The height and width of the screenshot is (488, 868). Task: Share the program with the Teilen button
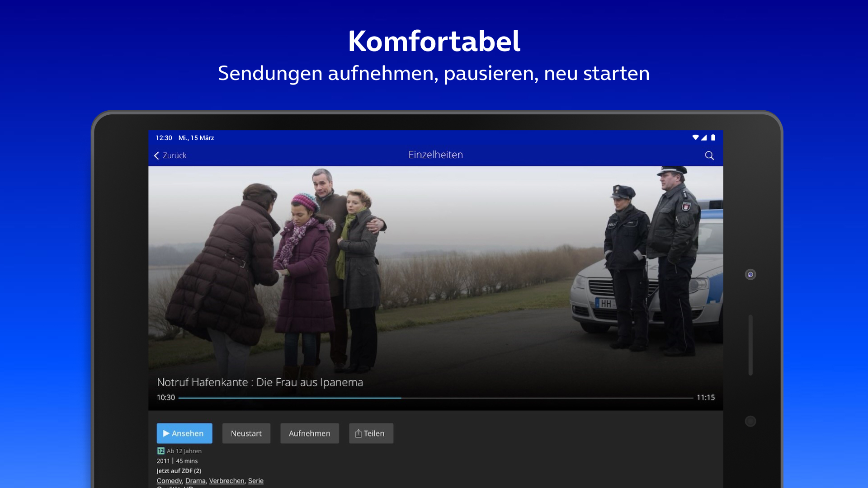tap(371, 433)
